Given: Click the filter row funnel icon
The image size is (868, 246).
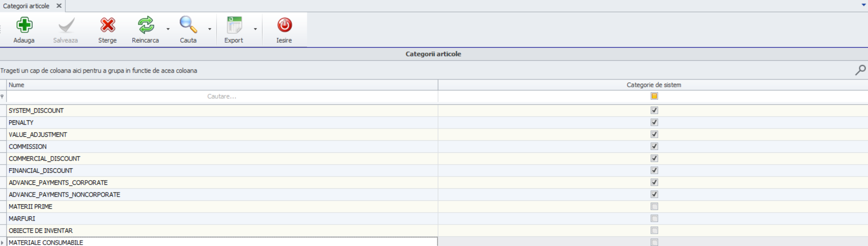Looking at the screenshot, I should click(2, 96).
